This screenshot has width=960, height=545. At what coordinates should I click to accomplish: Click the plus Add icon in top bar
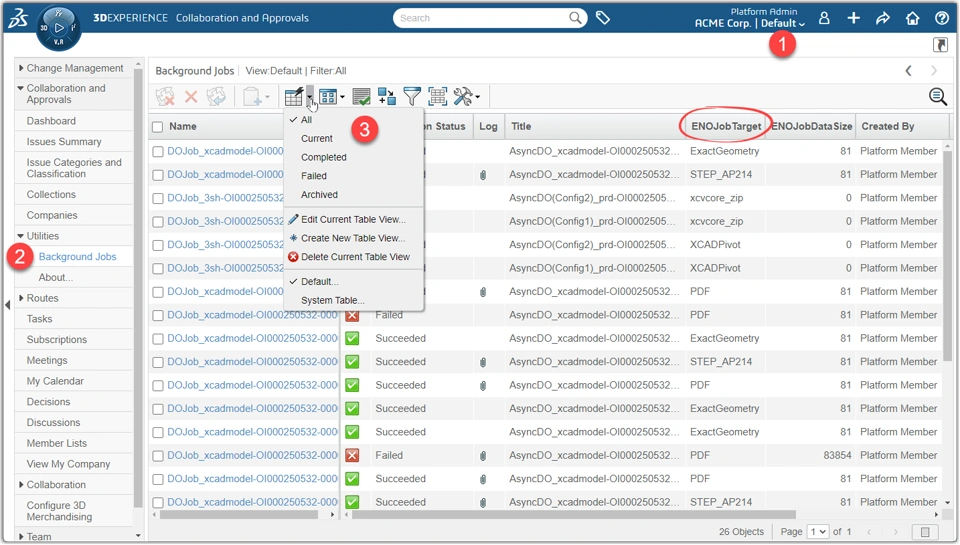point(853,18)
